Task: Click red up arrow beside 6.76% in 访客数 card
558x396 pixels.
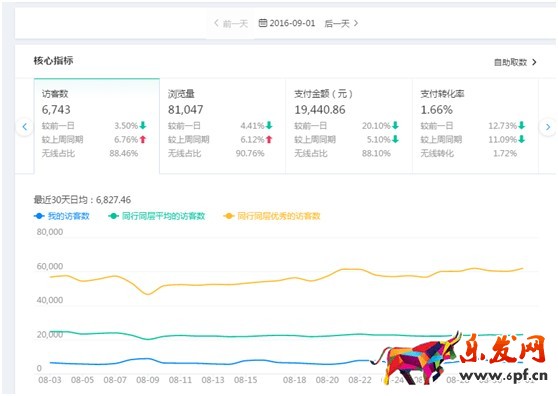Action: pyautogui.click(x=143, y=139)
